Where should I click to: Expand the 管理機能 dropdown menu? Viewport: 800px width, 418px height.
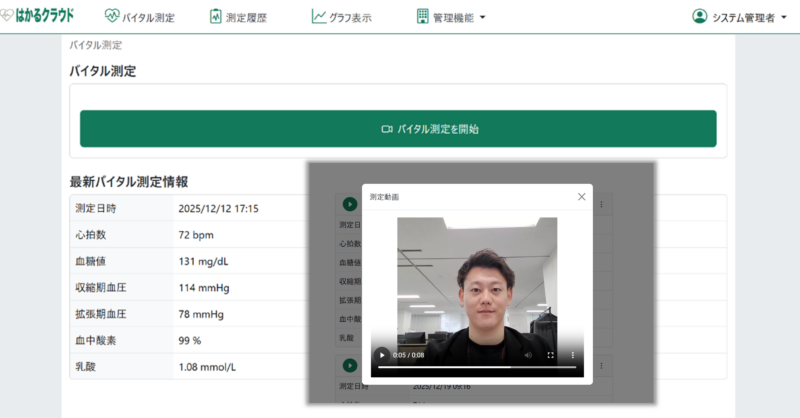[x=451, y=17]
